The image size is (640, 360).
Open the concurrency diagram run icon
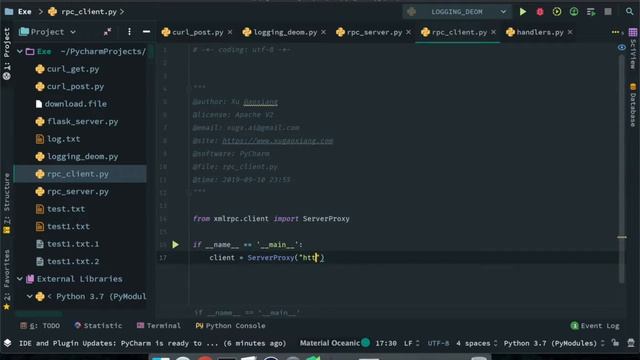(591, 12)
